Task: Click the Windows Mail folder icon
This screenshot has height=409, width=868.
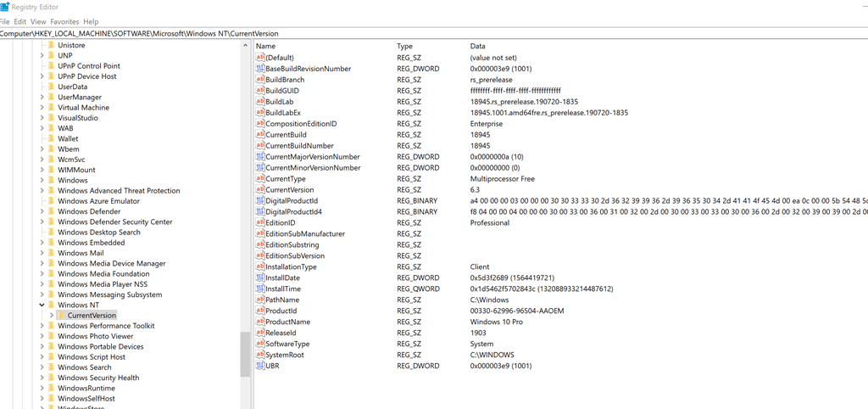Action: 51,253
